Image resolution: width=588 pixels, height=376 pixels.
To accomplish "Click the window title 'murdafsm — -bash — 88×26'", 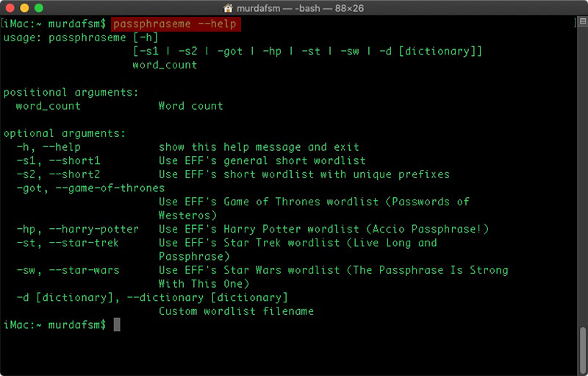I will pyautogui.click(x=309, y=8).
